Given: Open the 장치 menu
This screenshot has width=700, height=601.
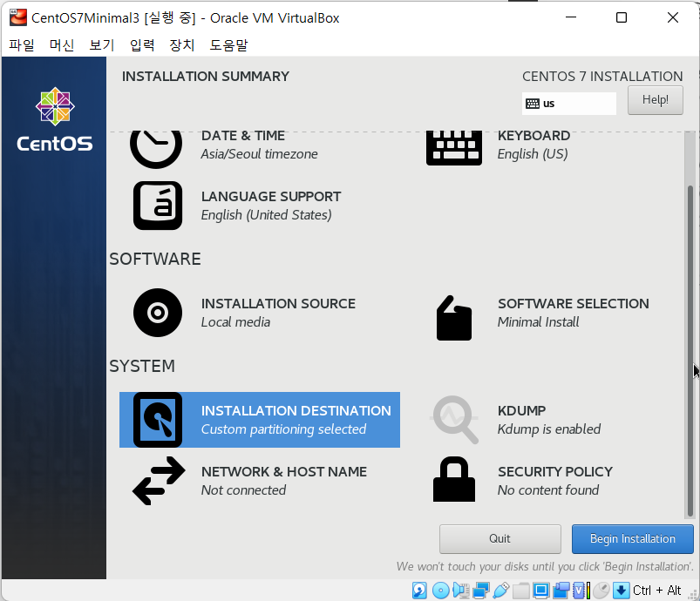Looking at the screenshot, I should pos(182,45).
